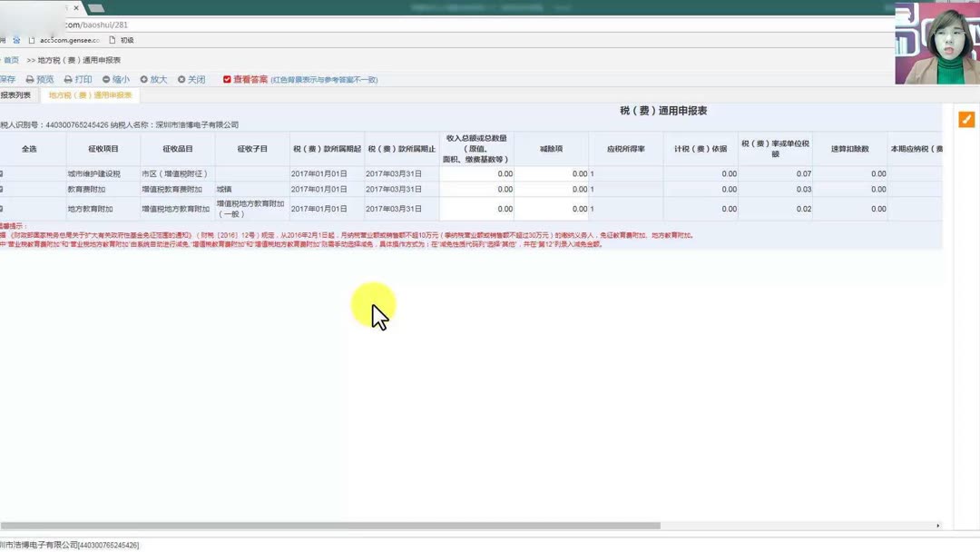The height and width of the screenshot is (552, 980).
Task: Check the 地方教育附加 row checkbox
Action: (x=2, y=209)
